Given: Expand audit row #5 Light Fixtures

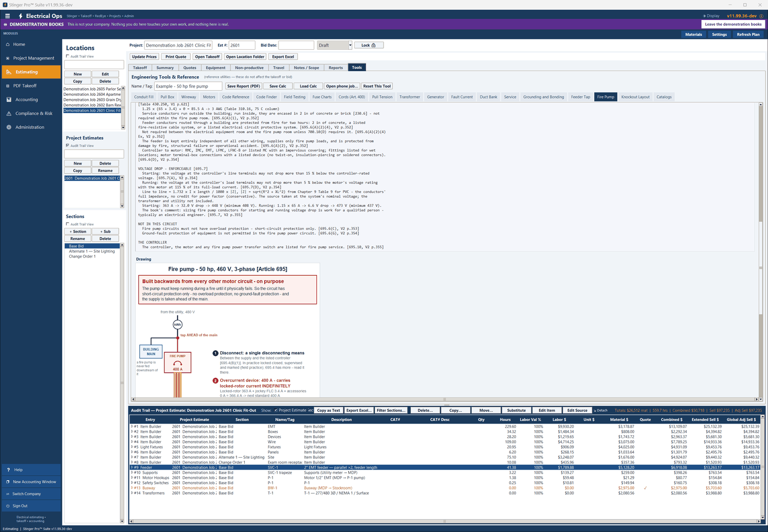Looking at the screenshot, I should tap(132, 447).
